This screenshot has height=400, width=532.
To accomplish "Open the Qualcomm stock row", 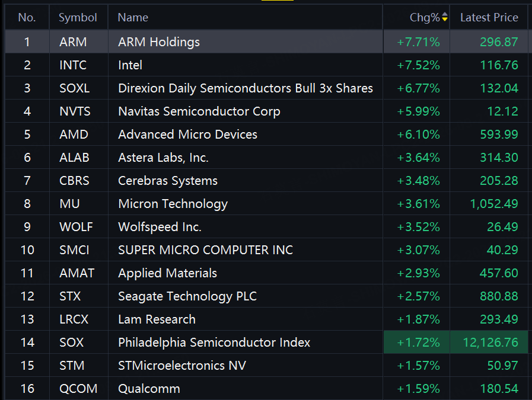I will (266, 389).
